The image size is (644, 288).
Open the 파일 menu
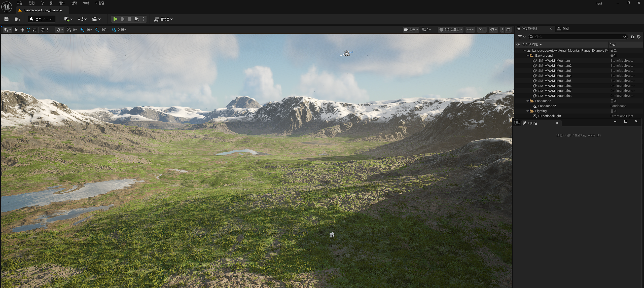click(x=19, y=3)
